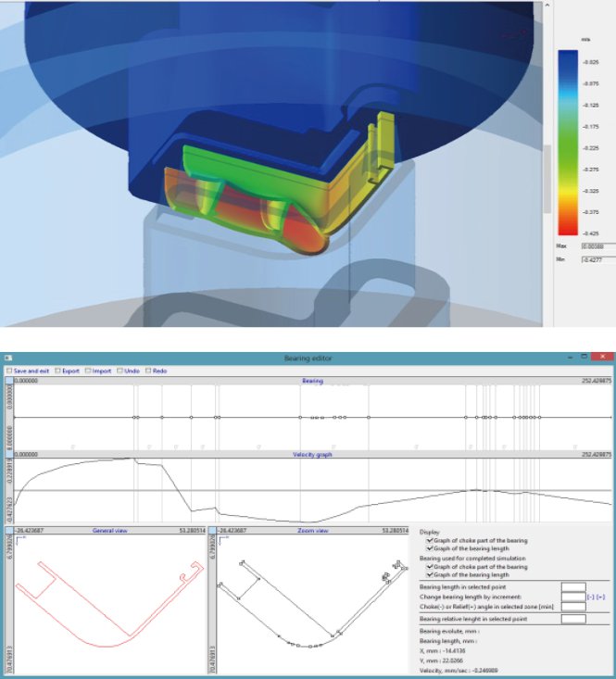Toggle completed simulation choke part graph checkbox
Image resolution: width=616 pixels, height=679 pixels.
(429, 567)
